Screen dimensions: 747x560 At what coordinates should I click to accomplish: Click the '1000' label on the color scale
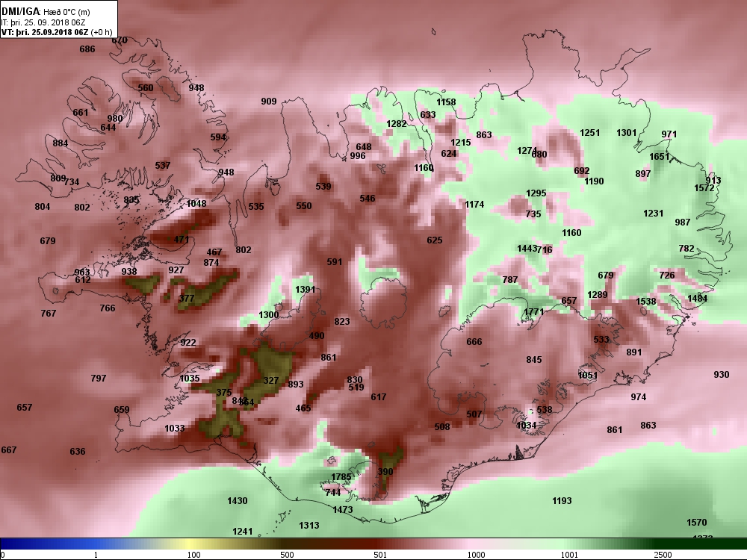coord(476,555)
